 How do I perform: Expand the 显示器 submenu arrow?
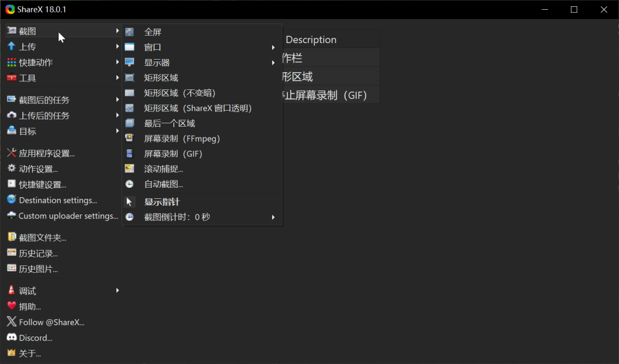coord(273,62)
